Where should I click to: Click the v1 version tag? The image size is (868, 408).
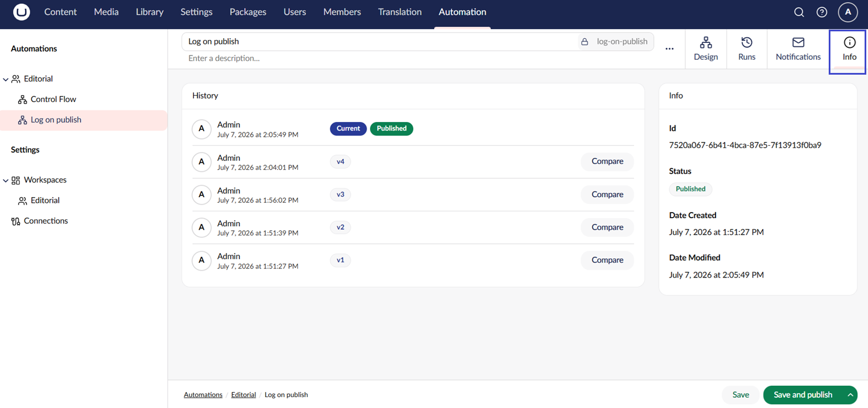pyautogui.click(x=340, y=260)
